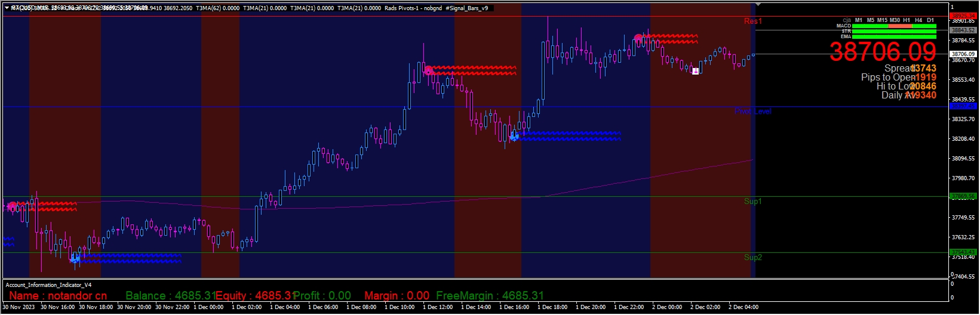Click the Balance : 4685.31 text
Screen dimensions: 980x315
point(171,296)
